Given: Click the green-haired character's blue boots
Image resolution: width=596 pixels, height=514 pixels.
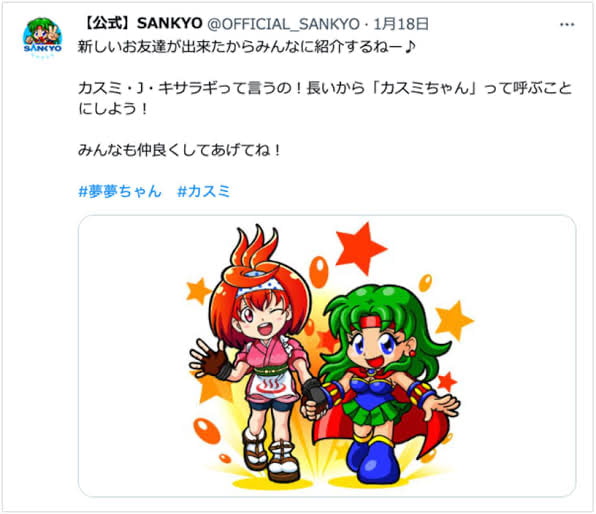Looking at the screenshot, I should (x=376, y=459).
